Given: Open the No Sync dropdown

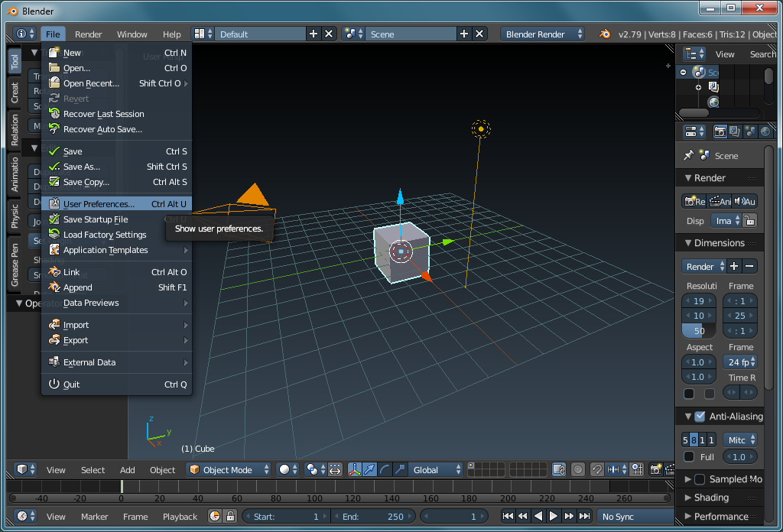Looking at the screenshot, I should point(635,517).
